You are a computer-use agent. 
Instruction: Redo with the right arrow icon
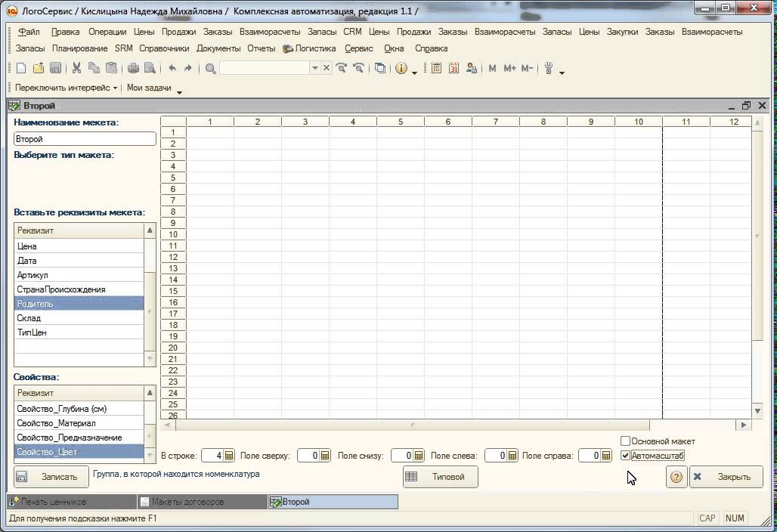tap(187, 68)
